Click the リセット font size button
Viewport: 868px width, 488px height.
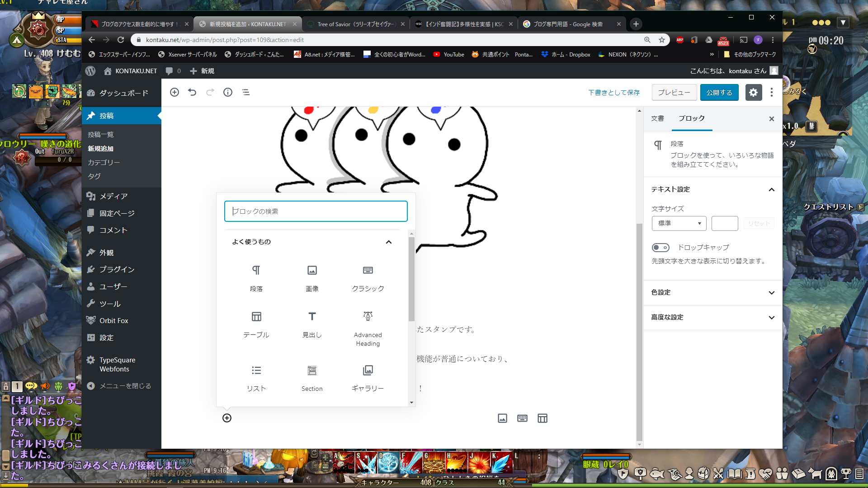click(759, 223)
